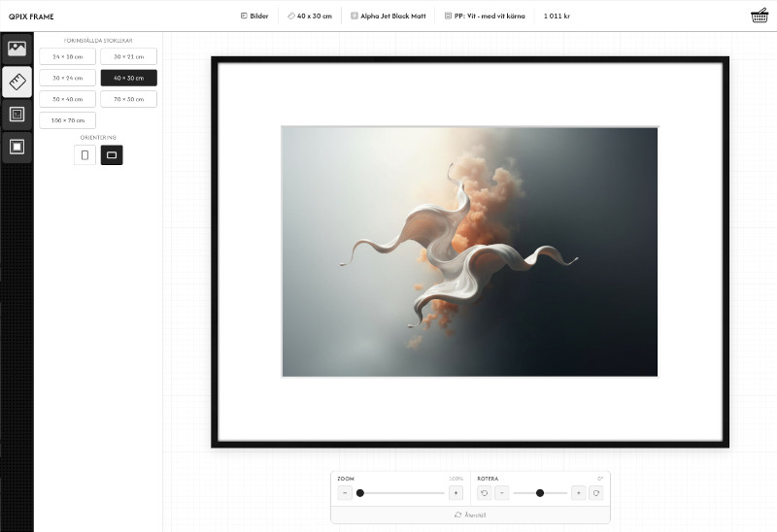Rotate image clockwise with arrow icon
777x532 pixels.
[595, 493]
